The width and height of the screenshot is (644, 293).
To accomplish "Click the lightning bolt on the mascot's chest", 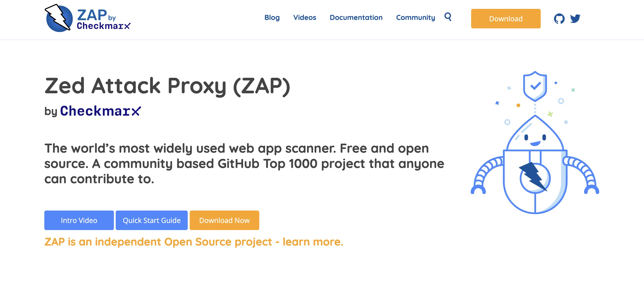I will pyautogui.click(x=534, y=176).
